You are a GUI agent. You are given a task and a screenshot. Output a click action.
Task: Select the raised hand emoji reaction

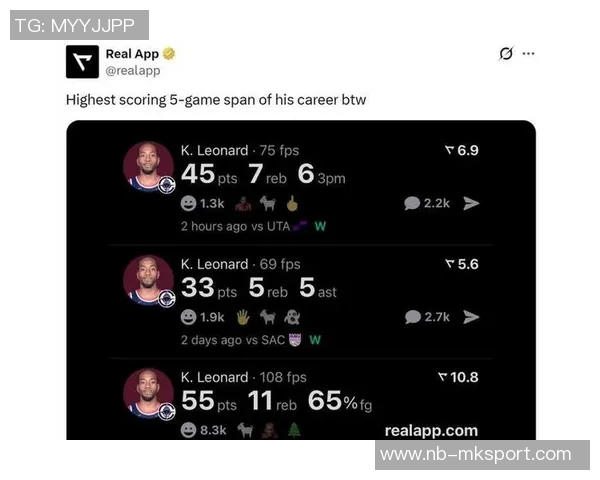click(x=243, y=317)
